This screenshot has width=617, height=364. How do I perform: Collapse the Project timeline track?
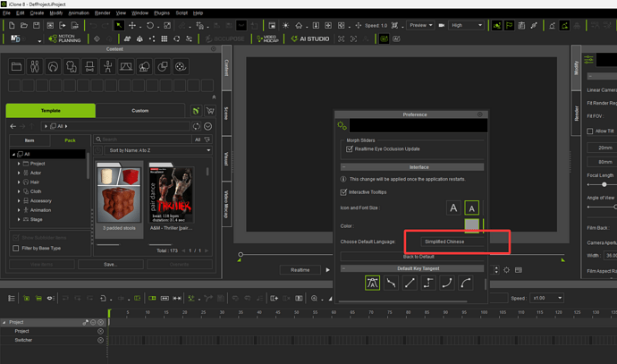tap(4, 322)
